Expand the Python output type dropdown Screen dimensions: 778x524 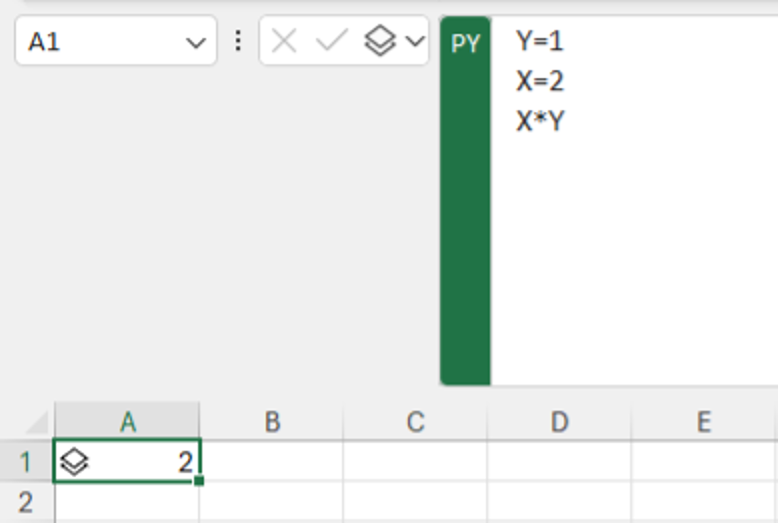click(415, 41)
